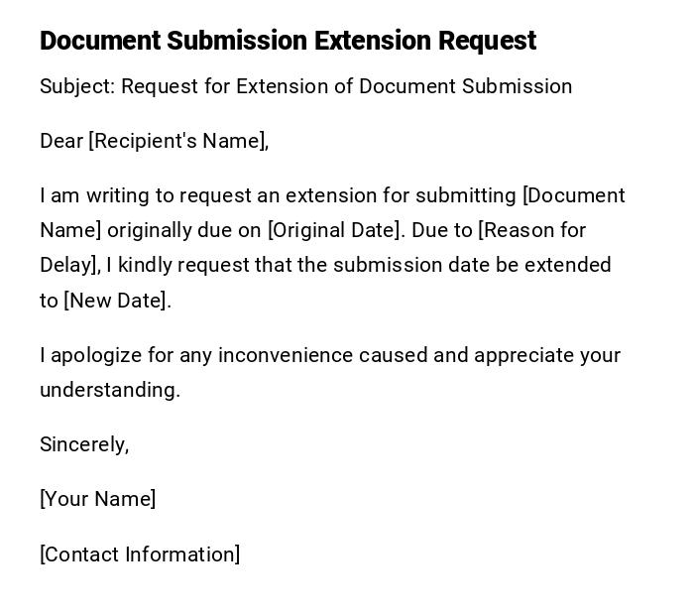Select the [Contact Information] placeholder
Viewport: 694px width, 616px height.
(140, 554)
